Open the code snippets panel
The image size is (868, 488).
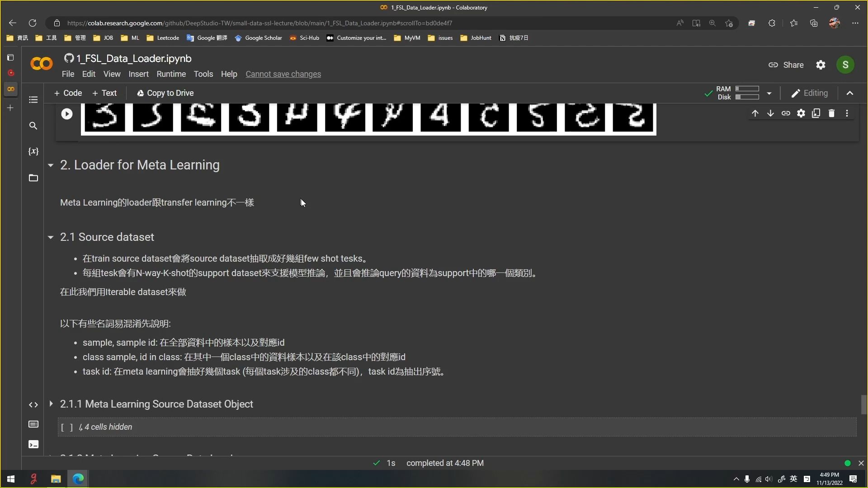tap(33, 404)
